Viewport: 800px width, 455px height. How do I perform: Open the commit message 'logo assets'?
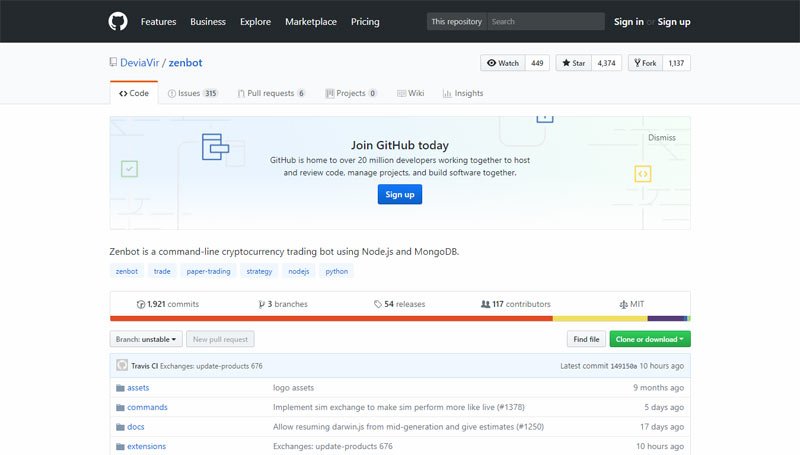pos(293,388)
